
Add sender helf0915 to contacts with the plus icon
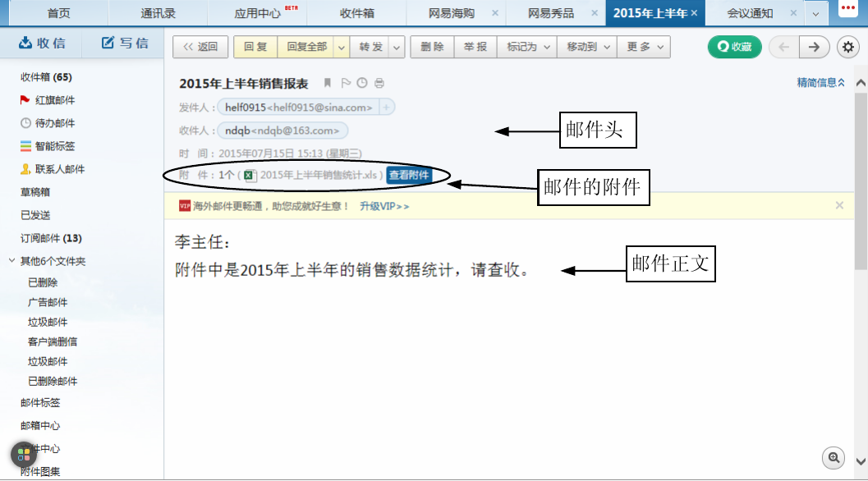click(x=387, y=107)
